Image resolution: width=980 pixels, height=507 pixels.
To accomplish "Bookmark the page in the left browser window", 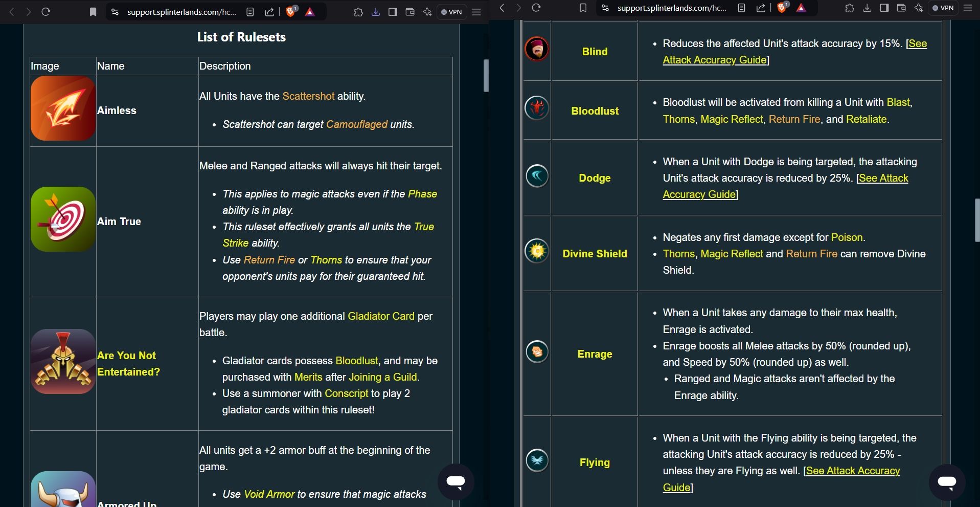I will coord(93,12).
